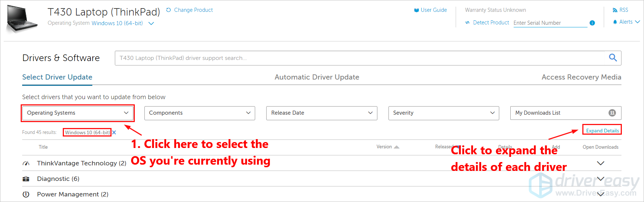Screen dimensions: 644x202
Task: Click the Expand Details link
Action: (602, 131)
